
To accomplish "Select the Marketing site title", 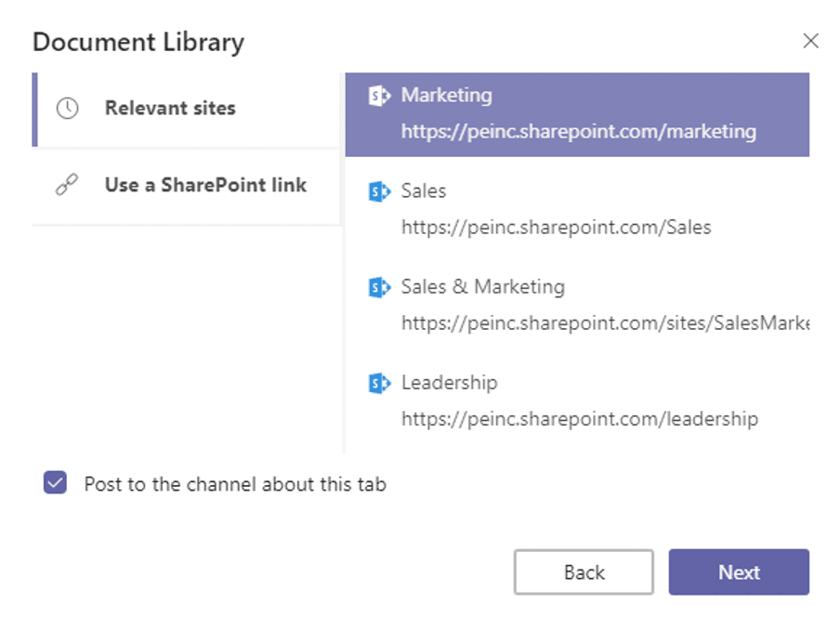I will 447,96.
